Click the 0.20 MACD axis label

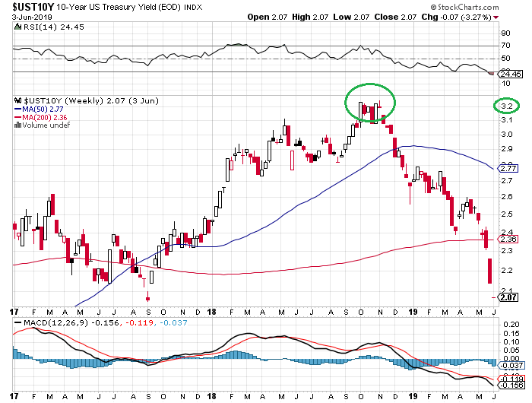pos(511,325)
